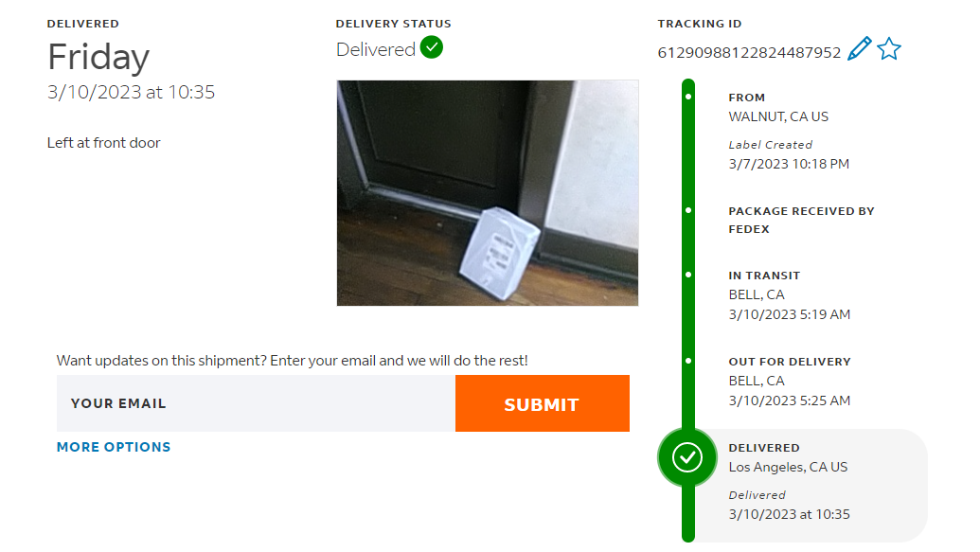Click the "Left at front door" note

[104, 143]
